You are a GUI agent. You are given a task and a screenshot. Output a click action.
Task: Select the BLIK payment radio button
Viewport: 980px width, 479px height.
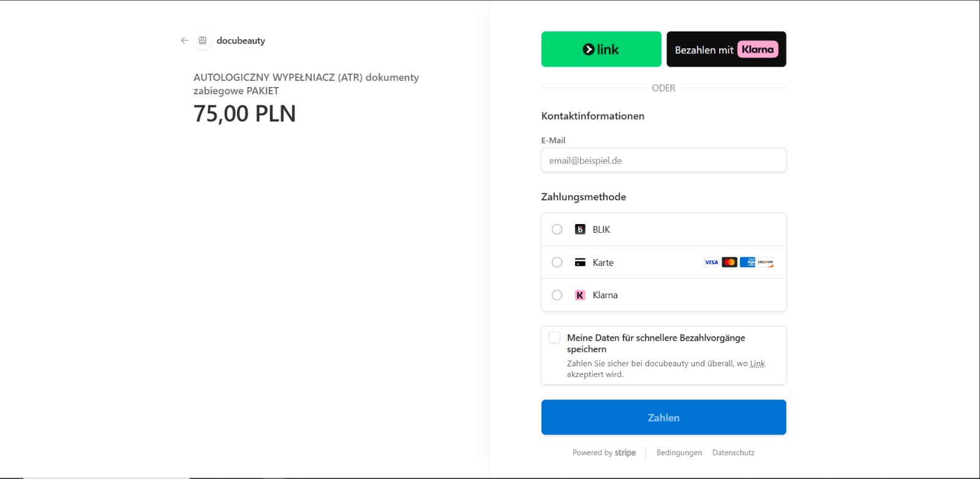pos(557,229)
